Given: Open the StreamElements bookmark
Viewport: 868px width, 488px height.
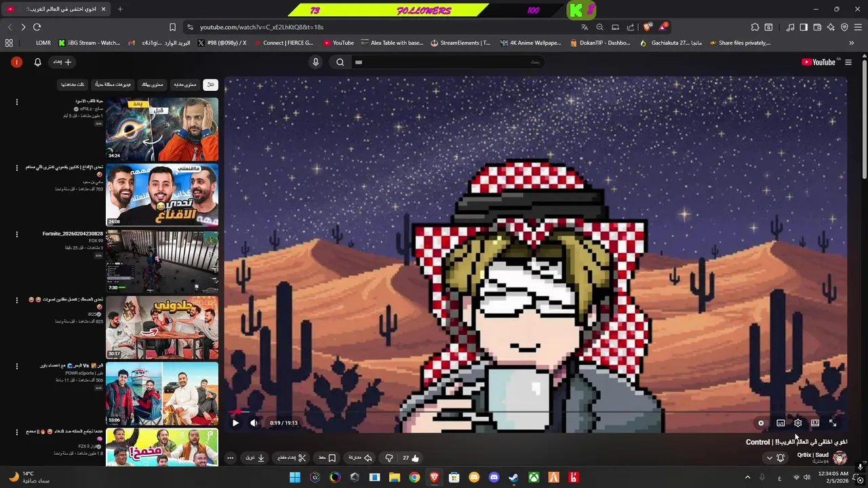Looking at the screenshot, I should pos(460,43).
